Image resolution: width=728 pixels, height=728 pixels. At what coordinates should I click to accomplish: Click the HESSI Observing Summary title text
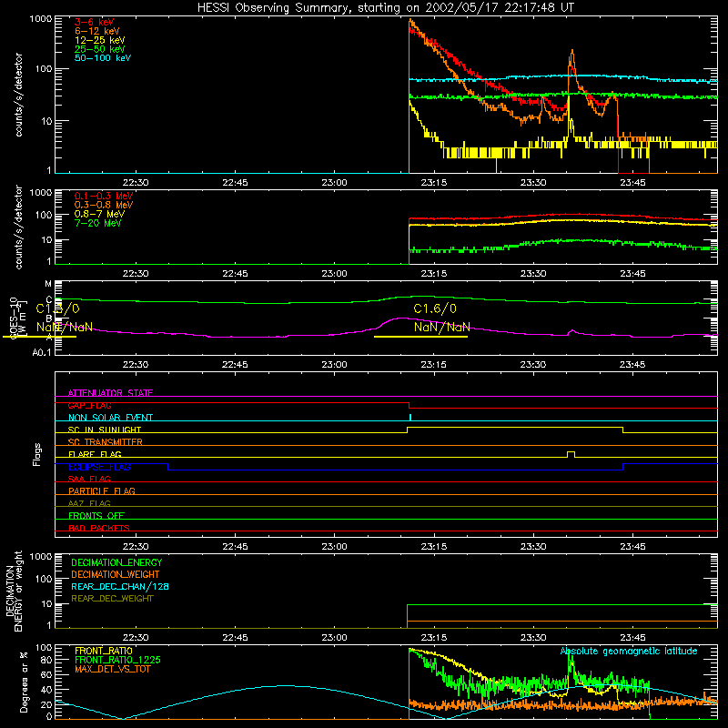point(385,7)
